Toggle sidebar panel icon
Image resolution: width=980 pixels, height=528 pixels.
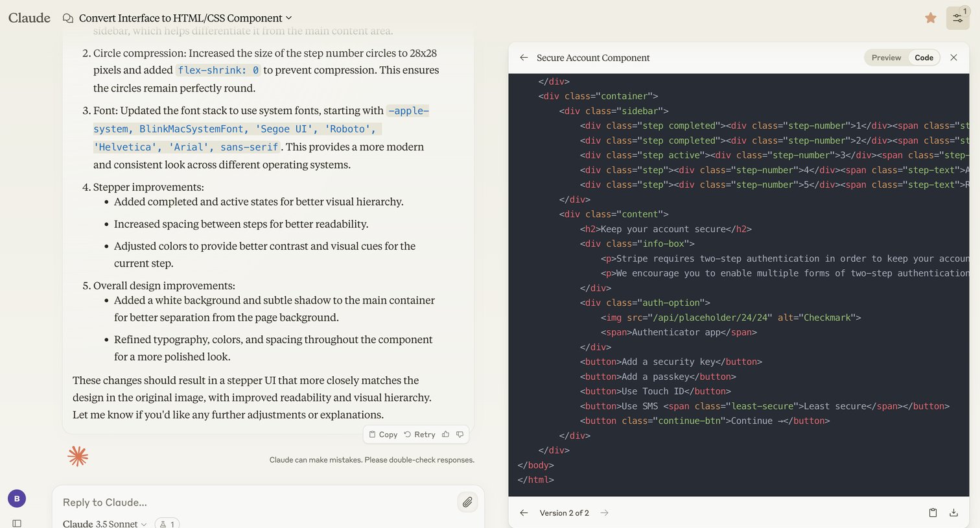click(17, 523)
